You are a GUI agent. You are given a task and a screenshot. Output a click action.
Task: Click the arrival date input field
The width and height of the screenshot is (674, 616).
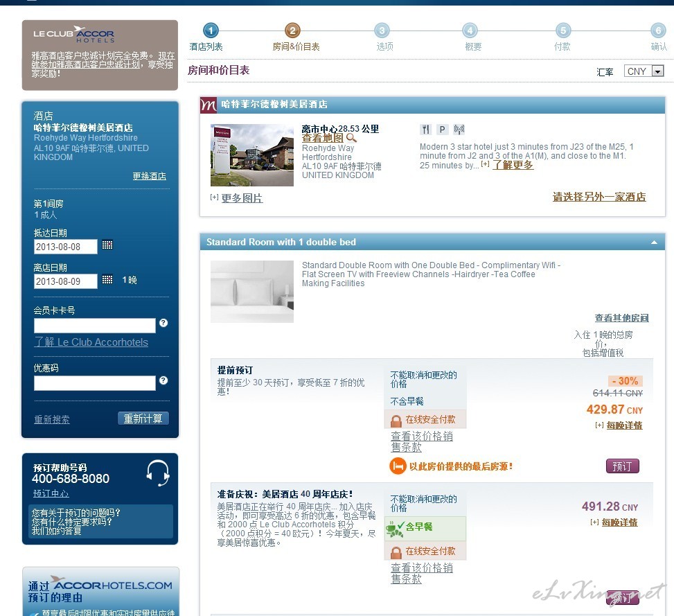(65, 247)
